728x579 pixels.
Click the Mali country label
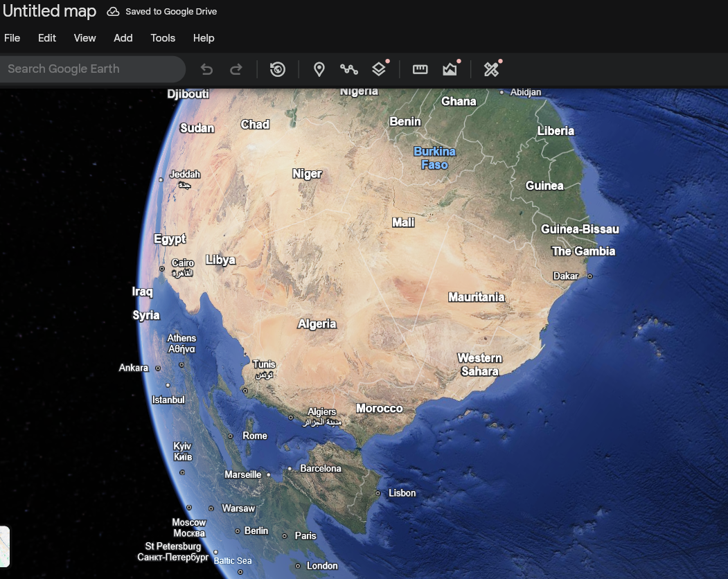(403, 222)
